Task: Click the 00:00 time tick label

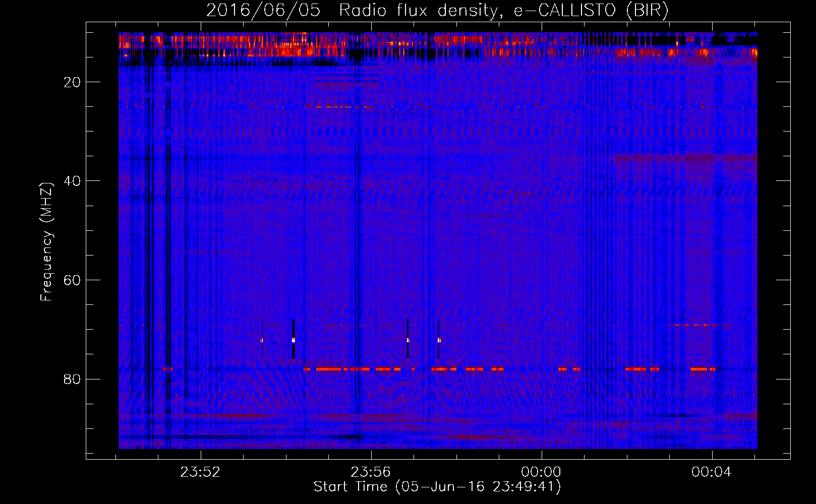Action: pos(541,472)
